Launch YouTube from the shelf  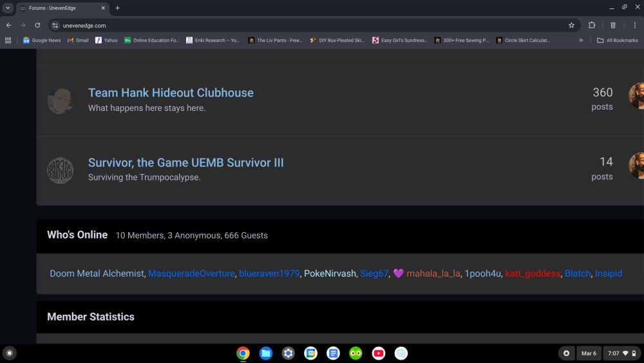(379, 353)
